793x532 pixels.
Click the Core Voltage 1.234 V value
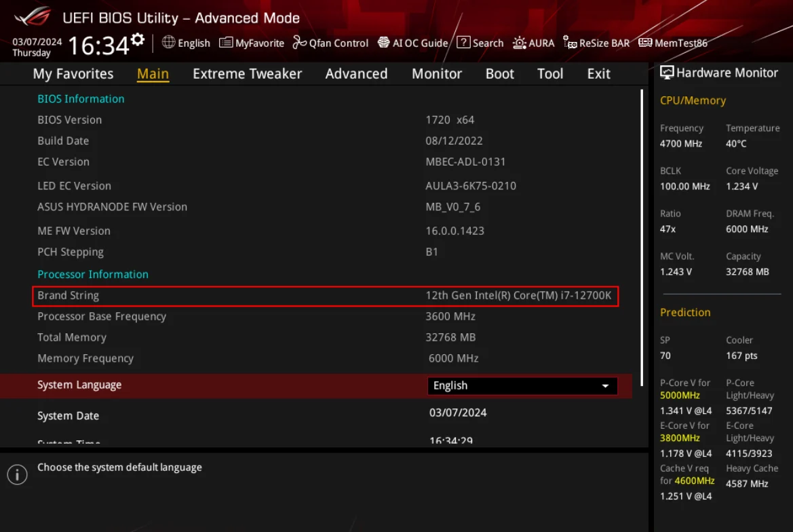pos(742,187)
